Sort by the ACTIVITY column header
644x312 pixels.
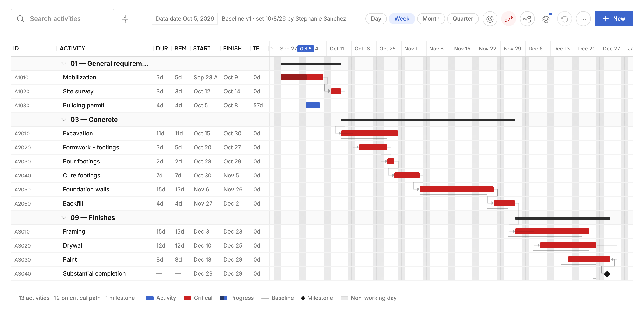pyautogui.click(x=73, y=49)
